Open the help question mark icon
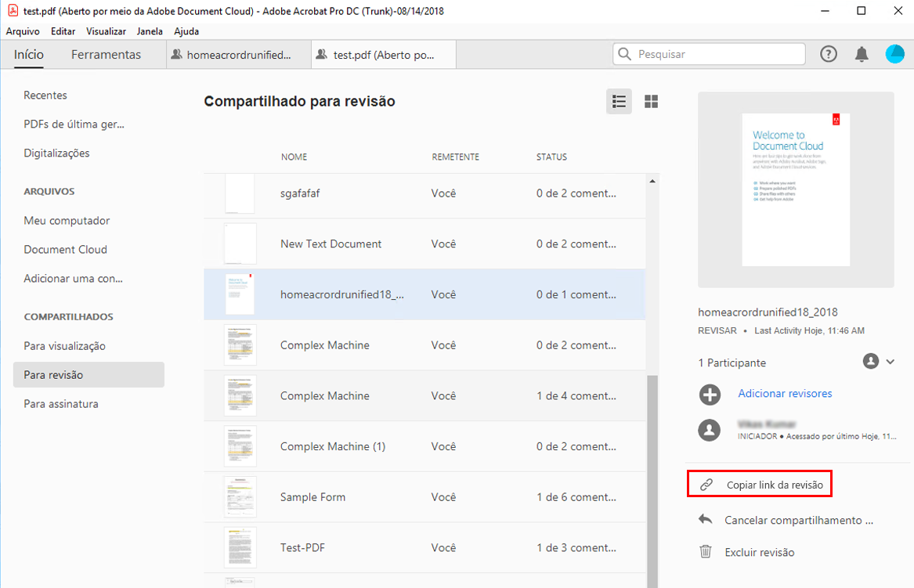The image size is (914, 588). coord(829,54)
